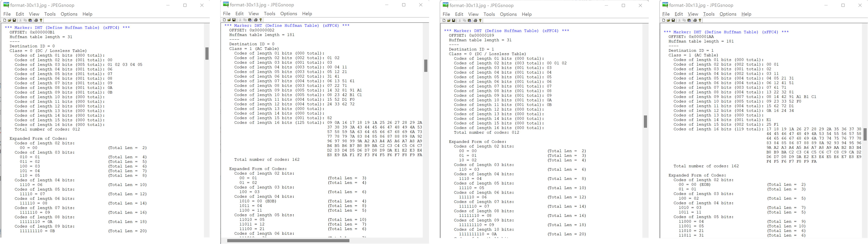Screen dimensions: 868x244
Task: Open Help menu in offset 0x000000B1 window
Action: point(87,14)
